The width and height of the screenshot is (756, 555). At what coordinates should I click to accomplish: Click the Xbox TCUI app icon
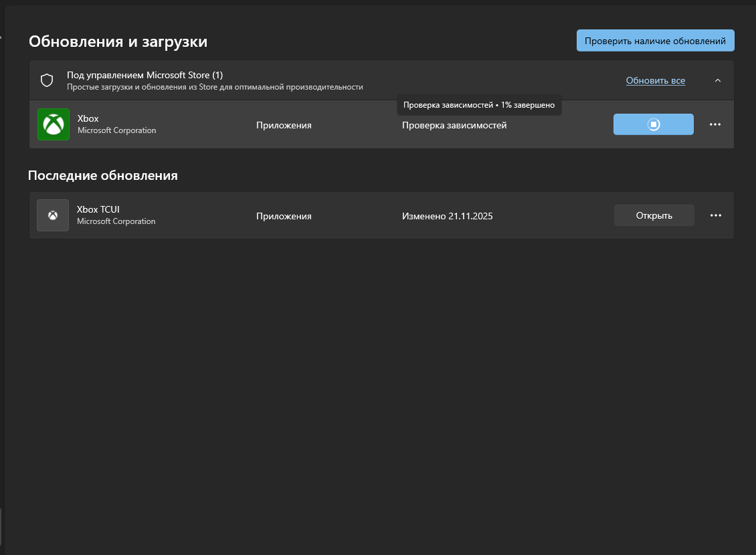(53, 215)
